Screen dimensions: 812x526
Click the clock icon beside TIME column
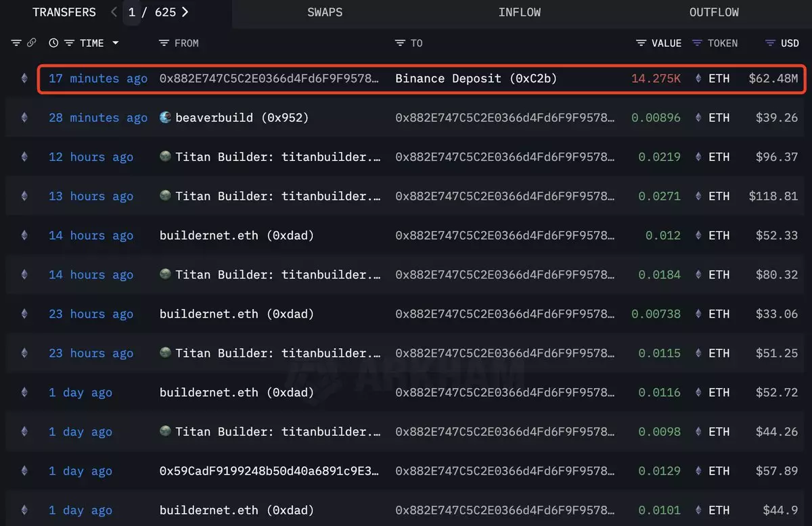[x=54, y=43]
